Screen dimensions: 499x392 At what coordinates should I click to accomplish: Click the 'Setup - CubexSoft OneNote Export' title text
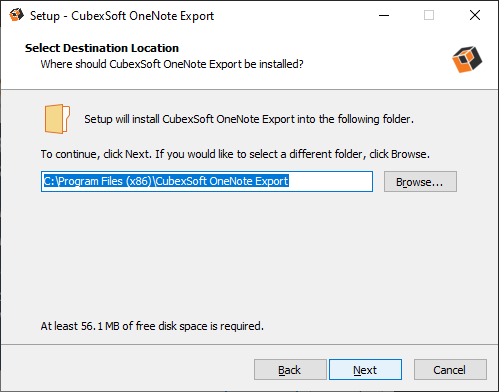pos(122,16)
